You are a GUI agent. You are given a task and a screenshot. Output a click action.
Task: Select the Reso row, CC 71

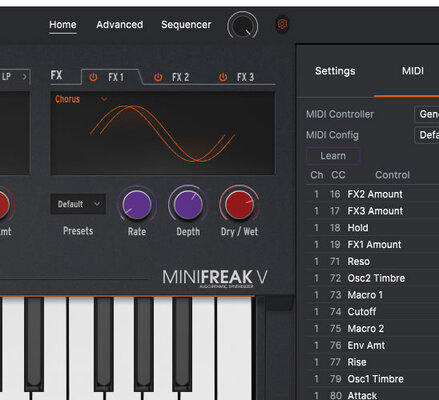372,261
